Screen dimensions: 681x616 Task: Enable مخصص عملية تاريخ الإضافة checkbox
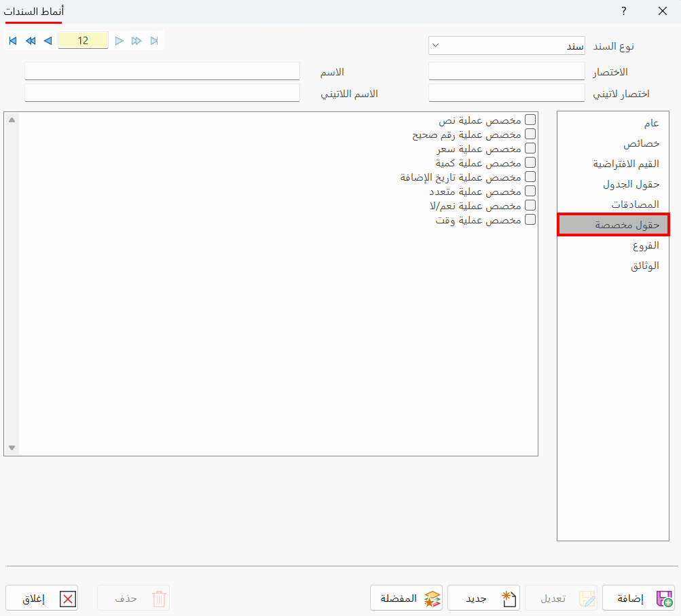[530, 177]
